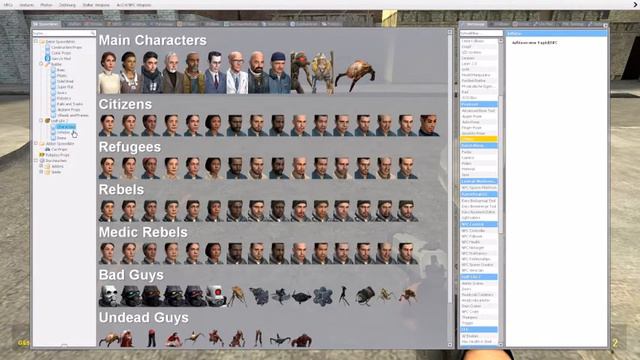Expand the Addon Spawnlists tree node
The image size is (640, 360).
coord(36,144)
